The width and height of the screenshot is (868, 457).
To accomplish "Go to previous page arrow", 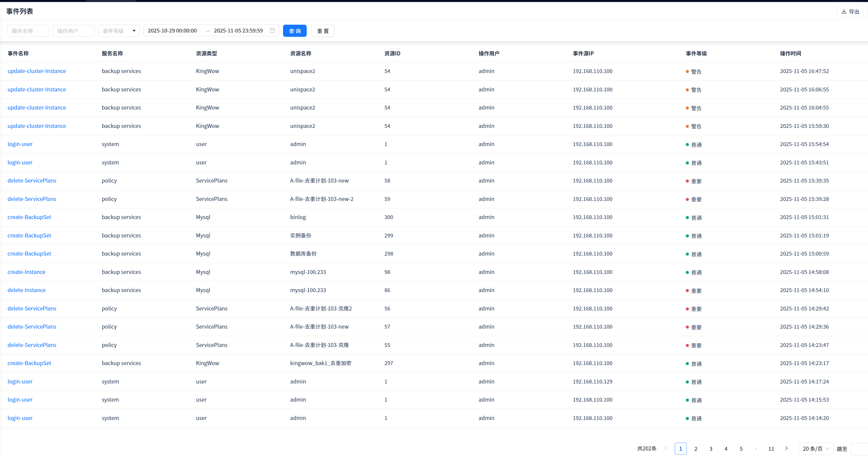I will point(665,449).
